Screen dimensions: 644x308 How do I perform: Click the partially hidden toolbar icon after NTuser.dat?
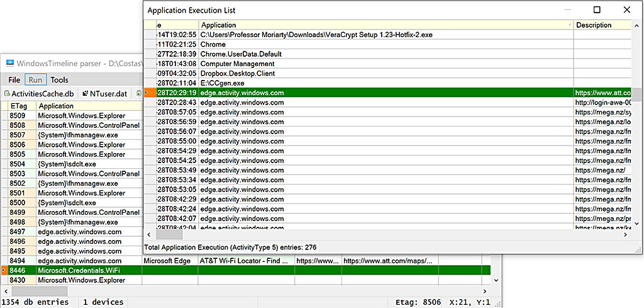point(139,94)
